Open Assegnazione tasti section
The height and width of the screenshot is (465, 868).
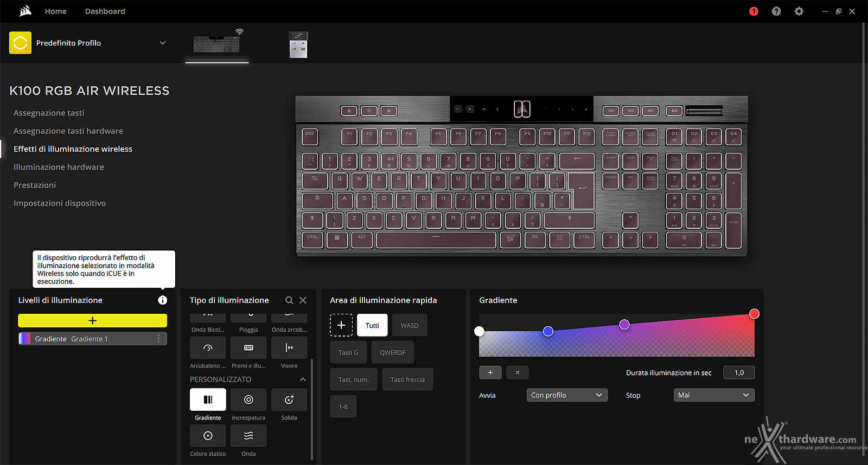coord(49,113)
